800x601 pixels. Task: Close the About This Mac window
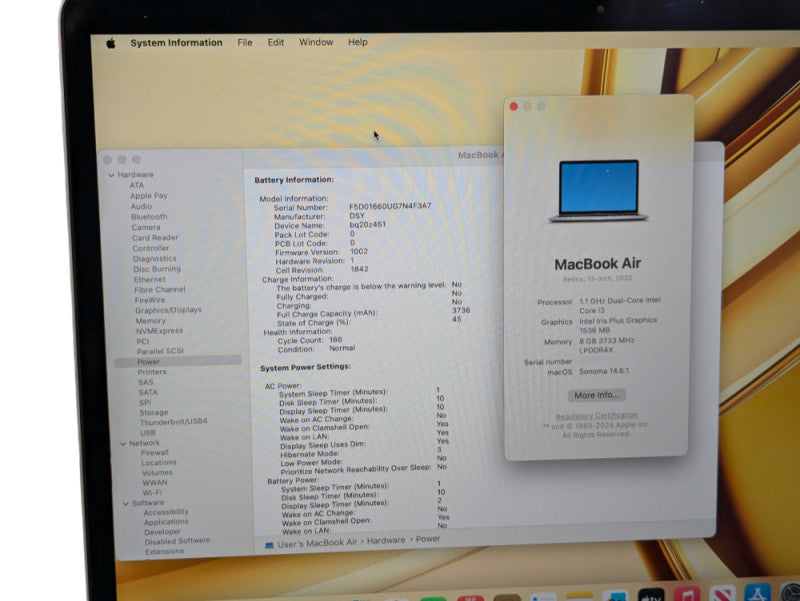point(514,106)
